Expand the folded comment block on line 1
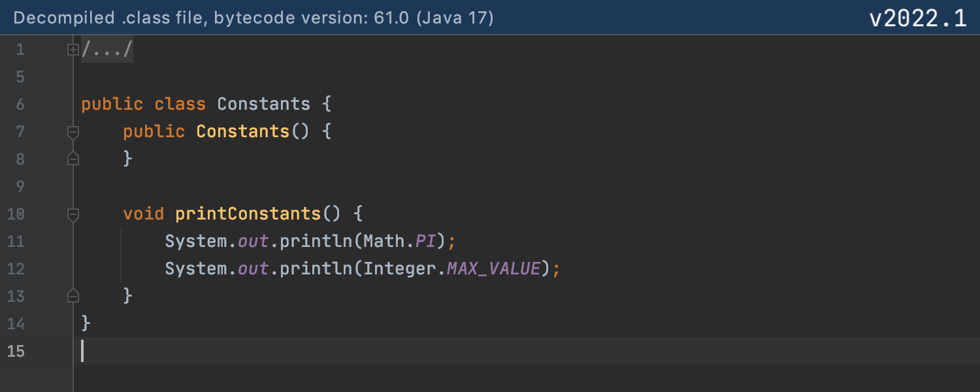Image resolution: width=980 pixels, height=392 pixels. pyautogui.click(x=73, y=50)
